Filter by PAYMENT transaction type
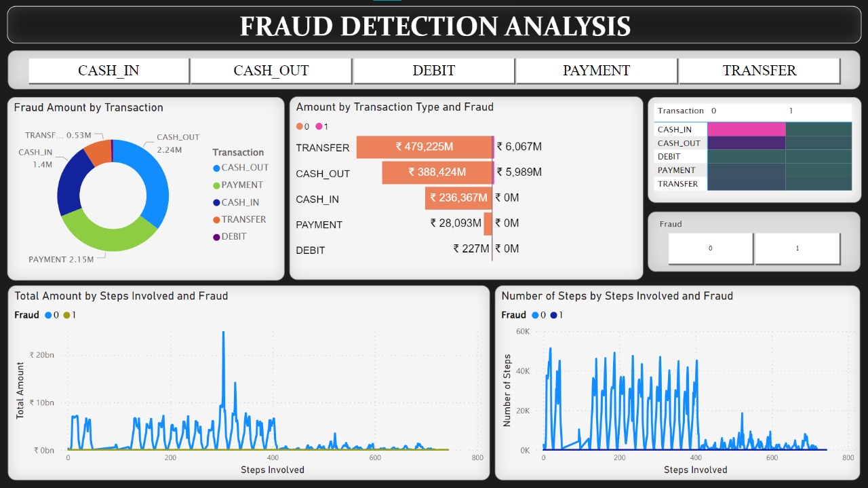 click(x=596, y=71)
